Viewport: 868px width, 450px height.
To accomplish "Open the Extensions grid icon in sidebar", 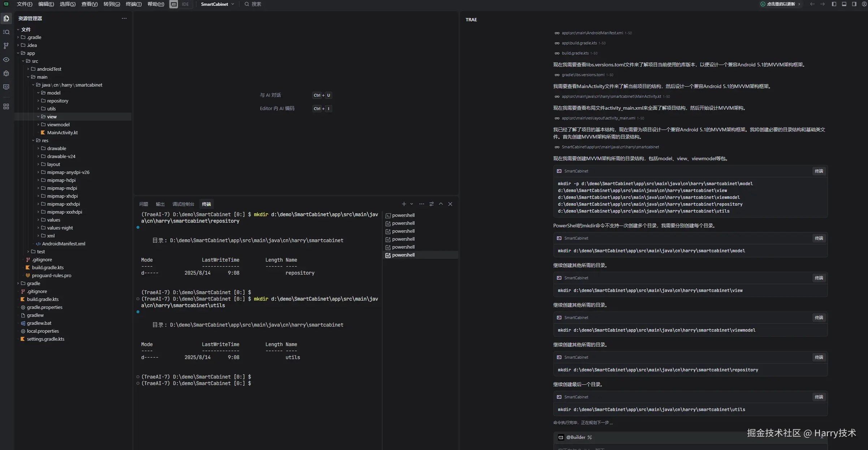I will tap(6, 106).
